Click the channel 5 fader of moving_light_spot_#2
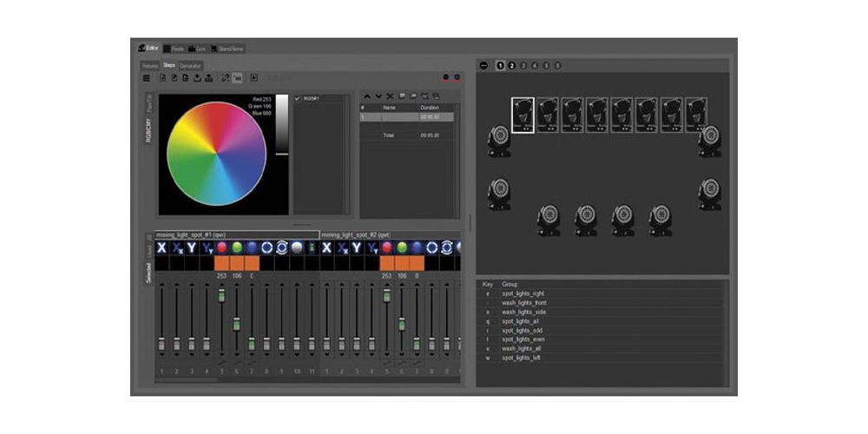Screen dimensions: 868x434 click(386, 296)
